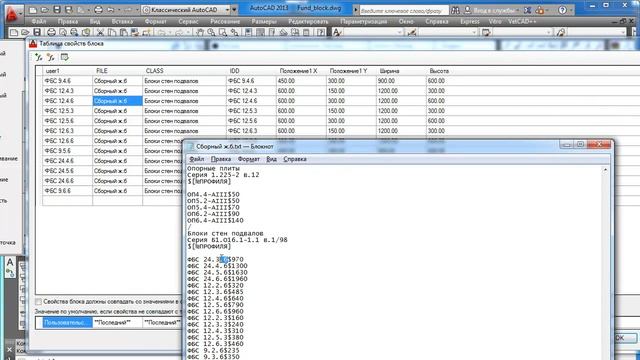This screenshot has width=640, height=360.
Task: Click the table style icon in styles toolbar
Action: pos(486,32)
